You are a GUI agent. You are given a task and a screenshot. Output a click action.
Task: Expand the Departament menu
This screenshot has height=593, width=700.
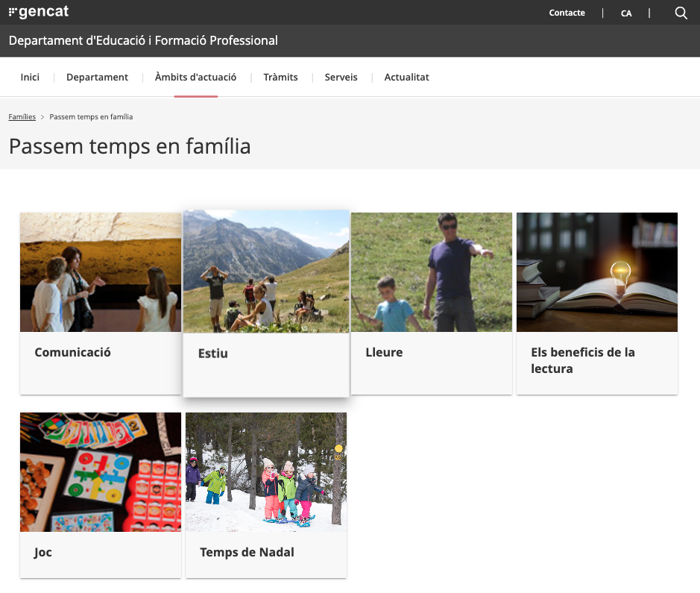(x=97, y=77)
